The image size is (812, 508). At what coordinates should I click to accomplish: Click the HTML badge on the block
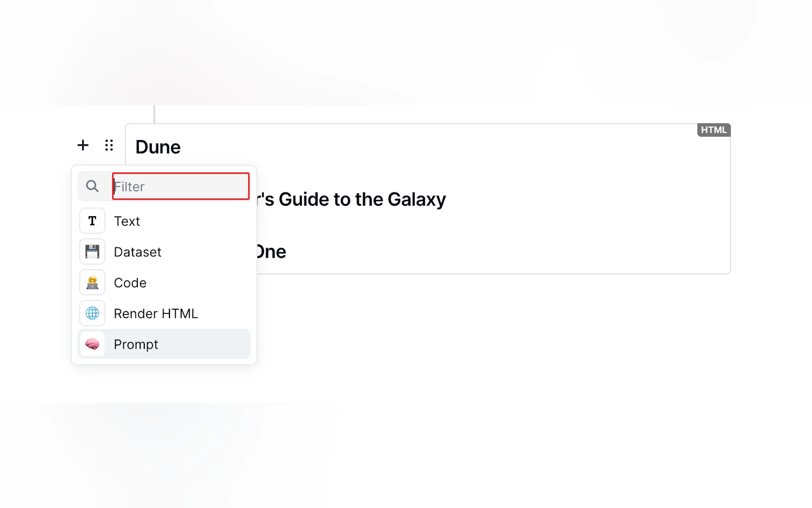pyautogui.click(x=713, y=130)
